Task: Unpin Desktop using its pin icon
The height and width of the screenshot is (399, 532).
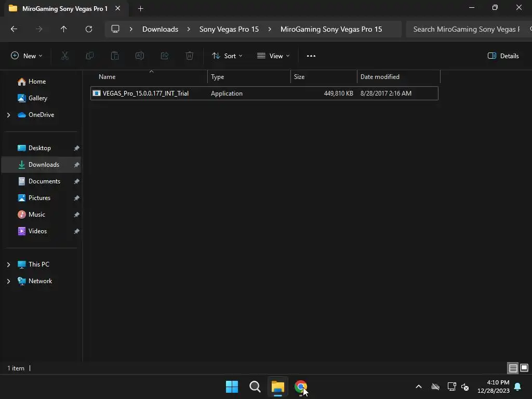Action: click(x=77, y=148)
